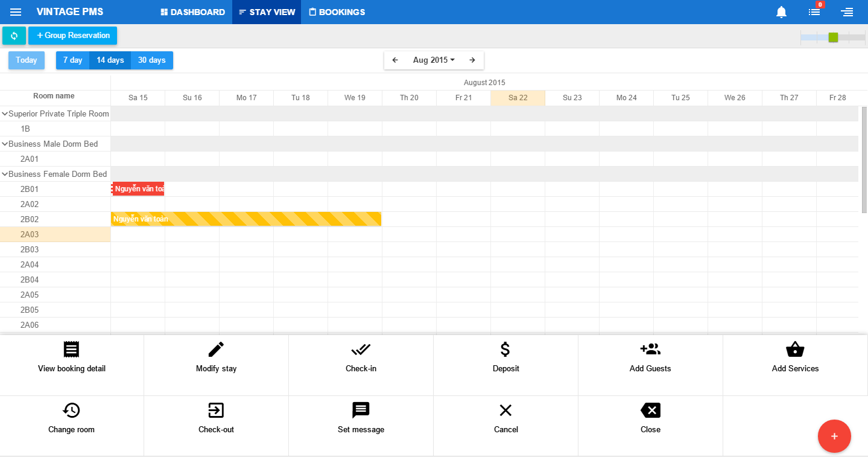The image size is (868, 457).
Task: Click the Deposit dollar icon
Action: click(x=505, y=350)
